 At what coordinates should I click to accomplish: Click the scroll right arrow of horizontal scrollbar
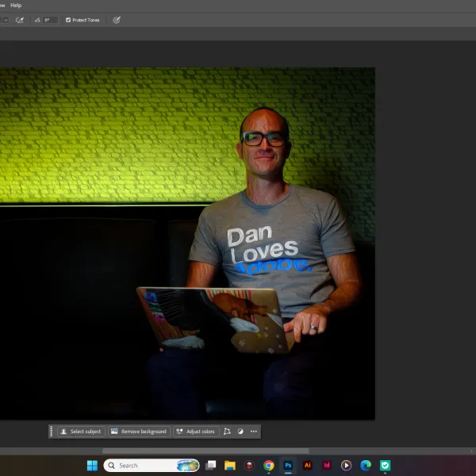471,451
